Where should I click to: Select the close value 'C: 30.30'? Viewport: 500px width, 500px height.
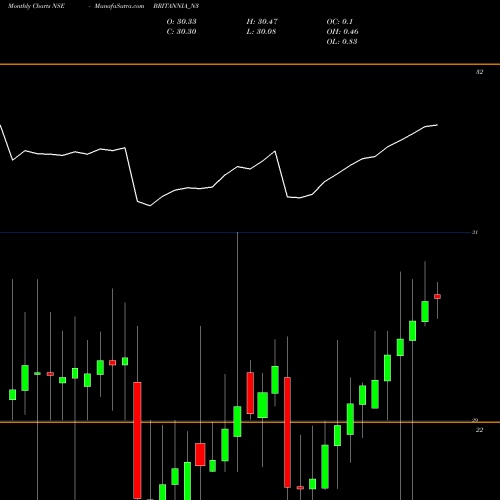181,31
